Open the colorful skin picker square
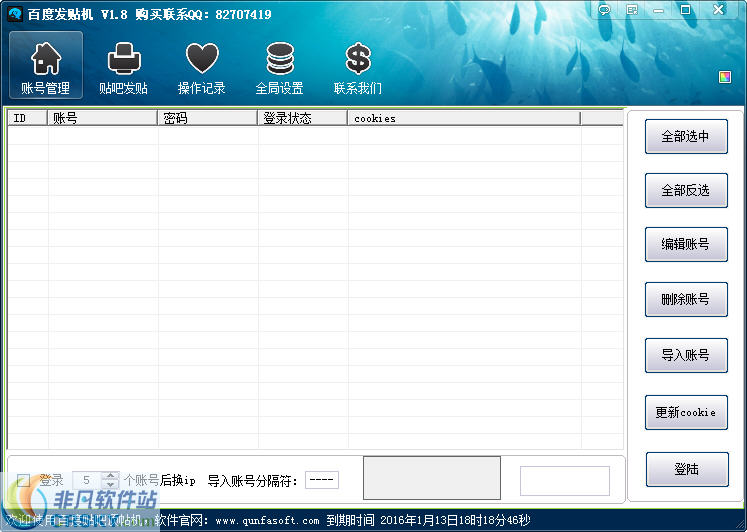 coord(725,77)
